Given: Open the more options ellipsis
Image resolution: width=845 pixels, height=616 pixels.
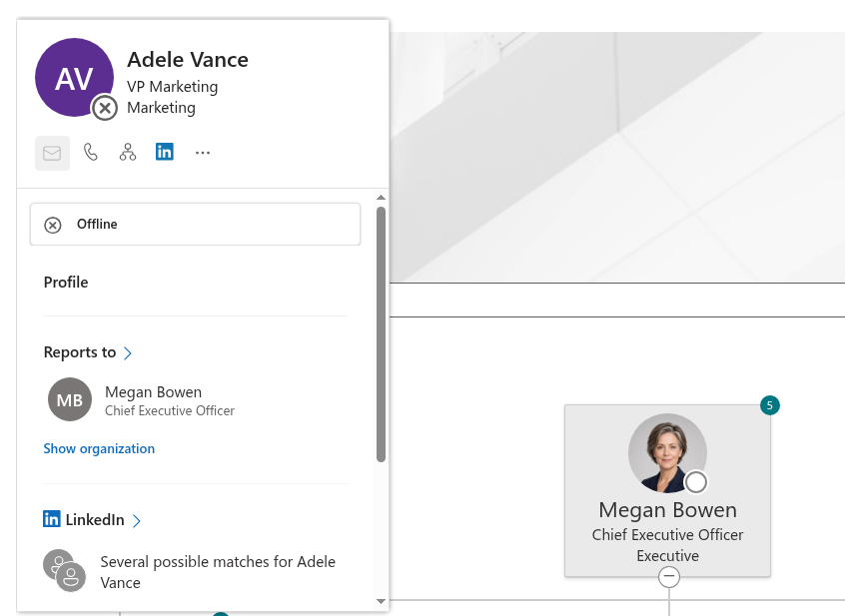Looking at the screenshot, I should (203, 153).
